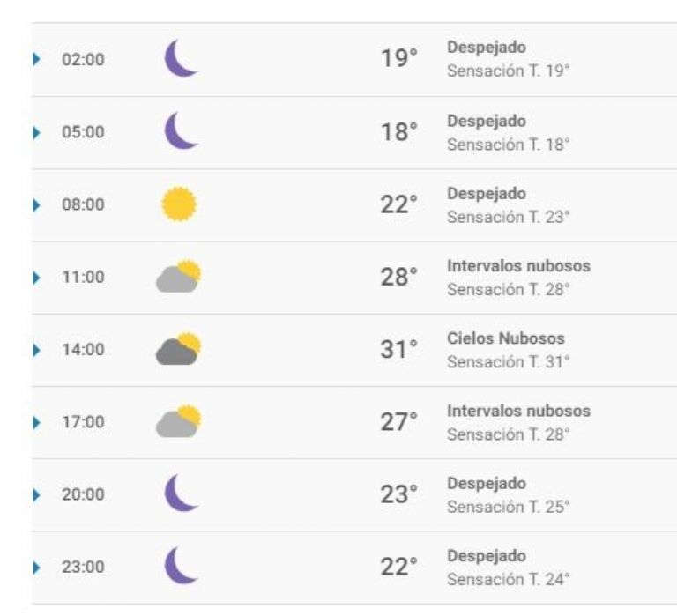Click the partly cloudy icon at 11:00
Image resolution: width=677 pixels, height=616 pixels.
tap(178, 276)
